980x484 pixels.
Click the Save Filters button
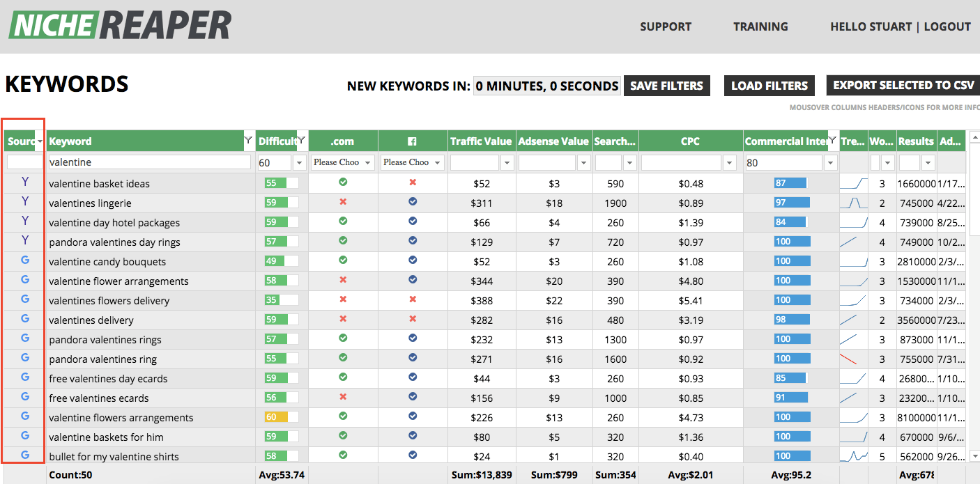tap(667, 86)
